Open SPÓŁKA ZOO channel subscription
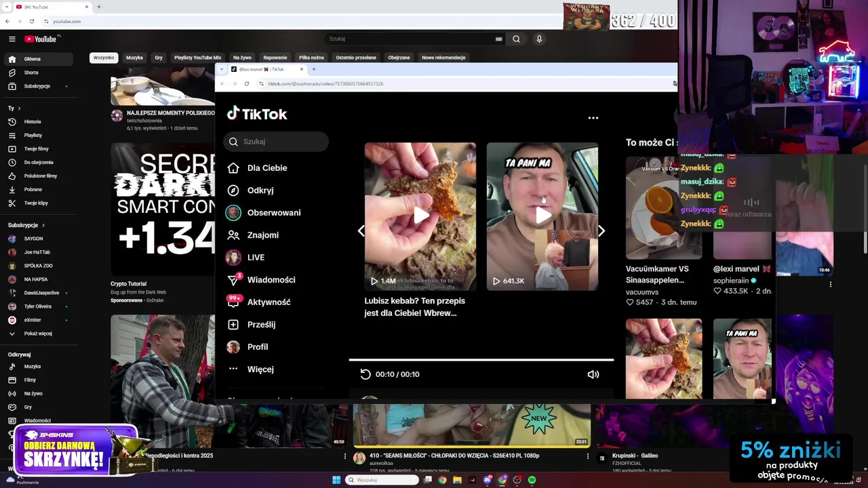Image resolution: width=868 pixels, height=488 pixels. click(37, 266)
